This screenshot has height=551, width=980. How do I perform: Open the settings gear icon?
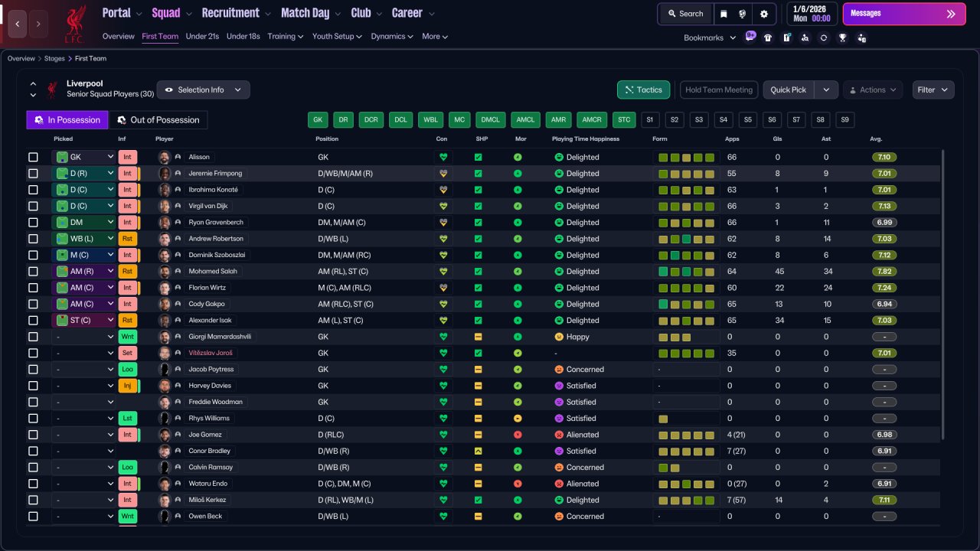tap(763, 14)
